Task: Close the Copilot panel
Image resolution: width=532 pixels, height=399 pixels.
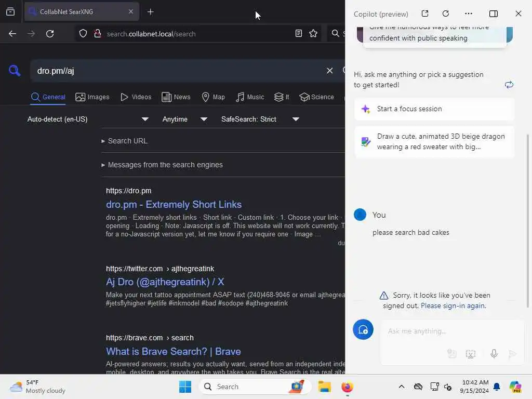Action: click(518, 14)
